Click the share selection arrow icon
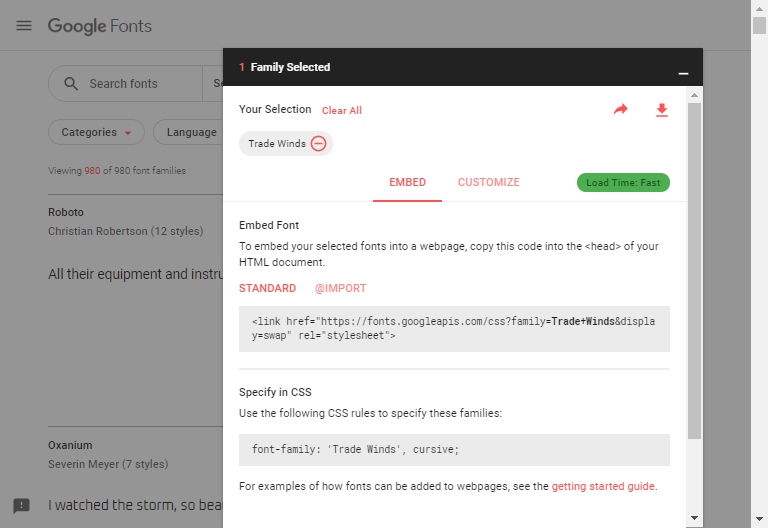 (621, 109)
